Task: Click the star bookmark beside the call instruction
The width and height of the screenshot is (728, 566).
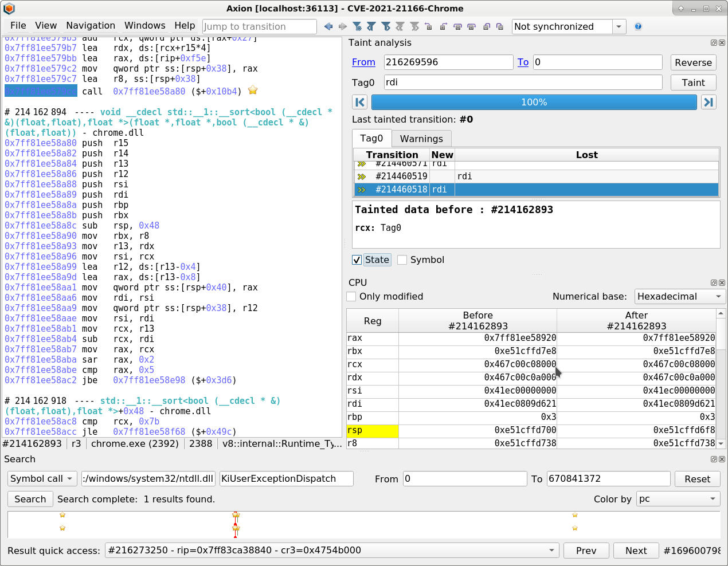Action: 253,91
